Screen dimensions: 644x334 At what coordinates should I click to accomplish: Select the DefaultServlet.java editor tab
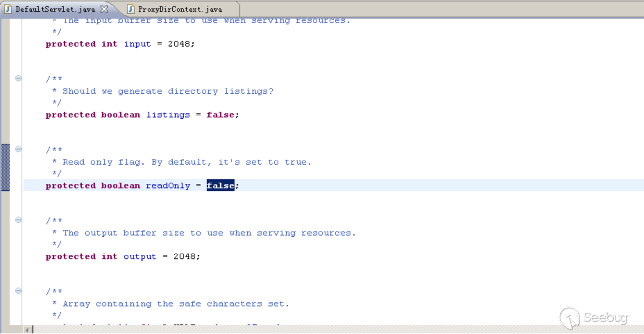(55, 9)
